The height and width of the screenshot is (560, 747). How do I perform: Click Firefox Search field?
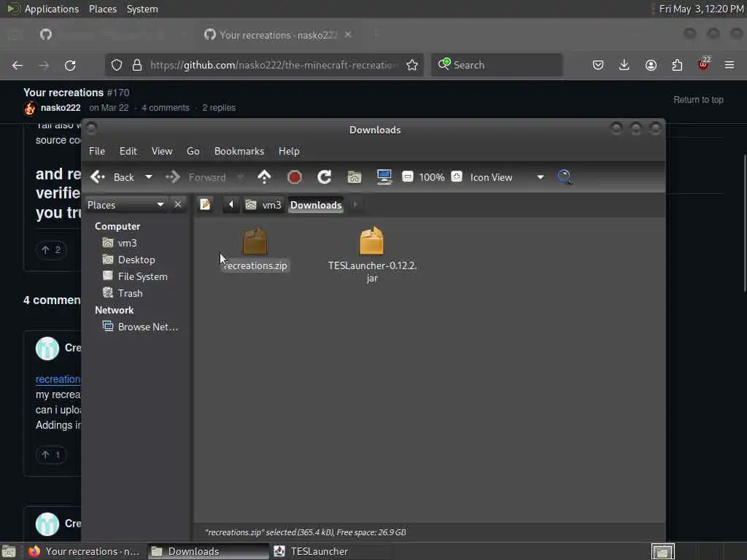497,65
